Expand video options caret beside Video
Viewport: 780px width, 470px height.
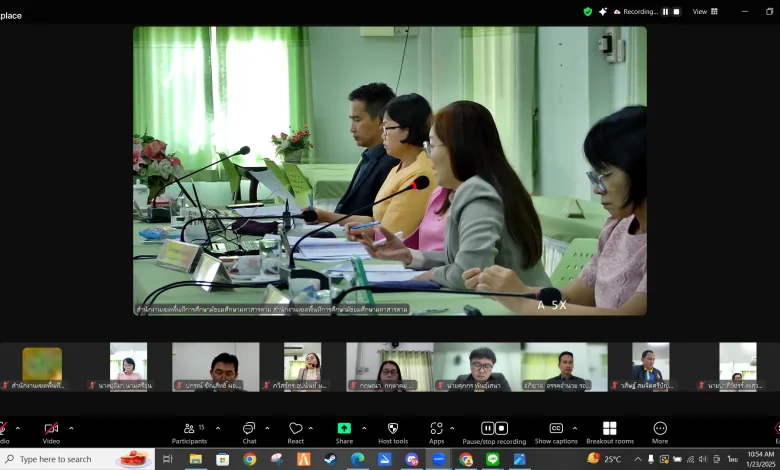pos(71,428)
